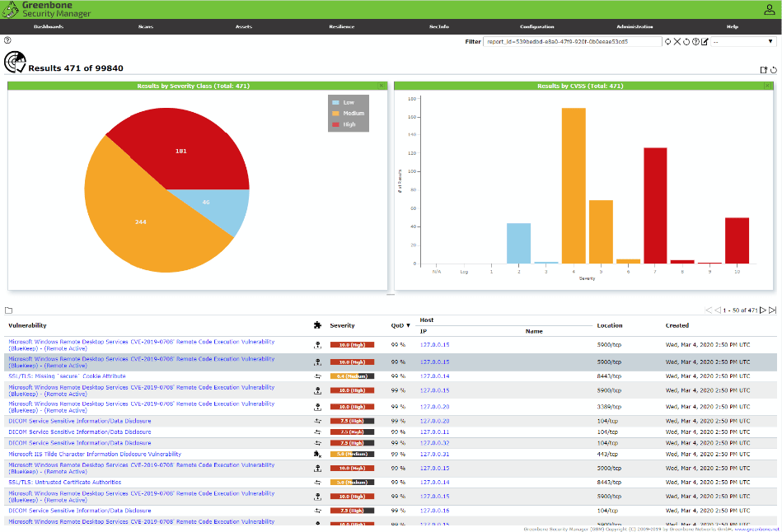
Task: Open host 127.0.0.14 details
Action: point(434,375)
